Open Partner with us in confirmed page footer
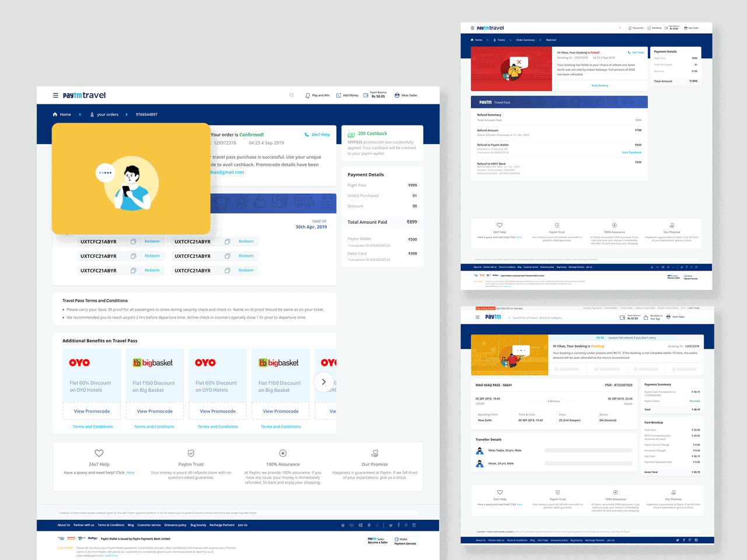This screenshot has height=560, width=747. click(x=83, y=525)
